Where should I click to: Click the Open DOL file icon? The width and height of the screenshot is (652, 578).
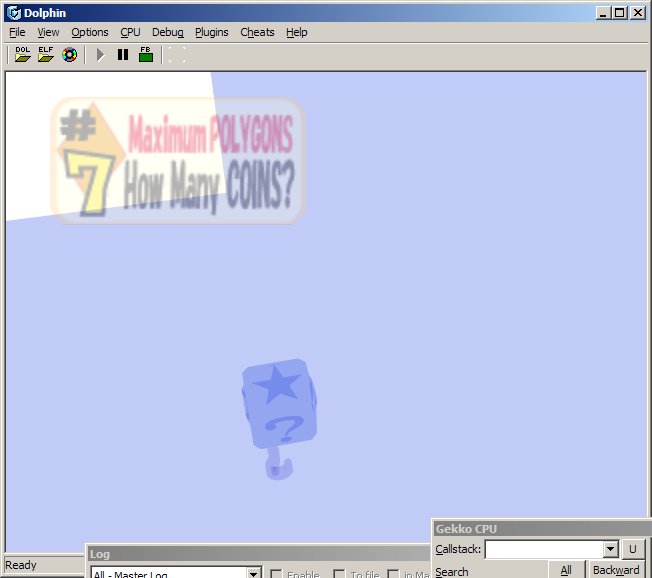point(22,54)
